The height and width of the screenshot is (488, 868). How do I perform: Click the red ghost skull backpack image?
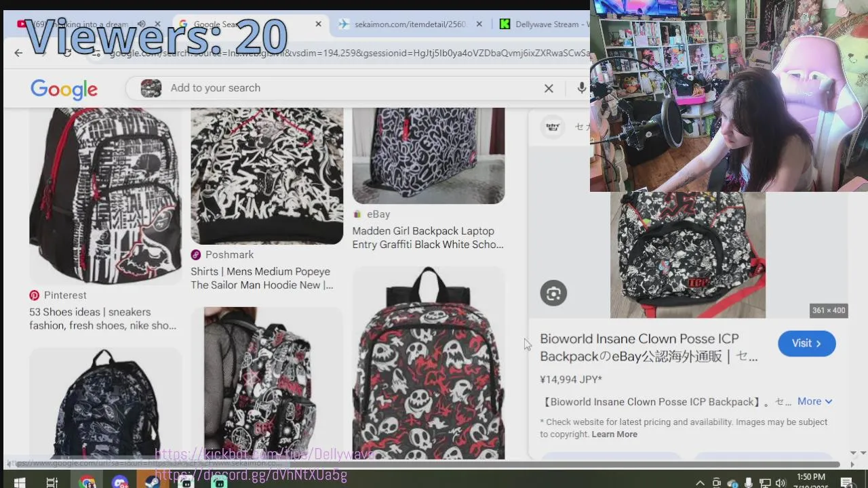tap(429, 363)
